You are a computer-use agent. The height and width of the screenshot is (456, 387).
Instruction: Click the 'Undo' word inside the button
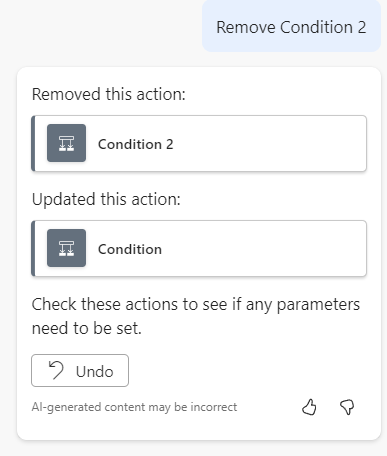click(x=95, y=371)
